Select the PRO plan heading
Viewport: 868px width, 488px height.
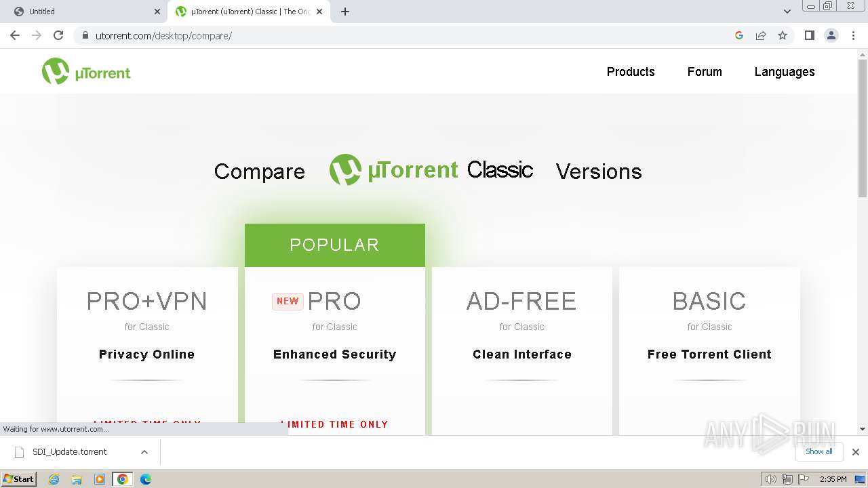tap(334, 301)
